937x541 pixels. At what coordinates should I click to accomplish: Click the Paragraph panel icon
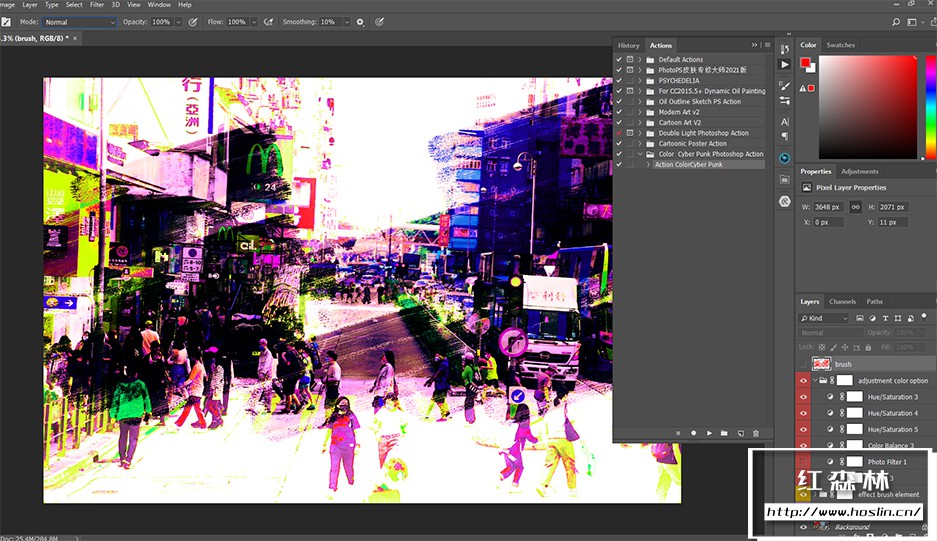click(x=784, y=137)
